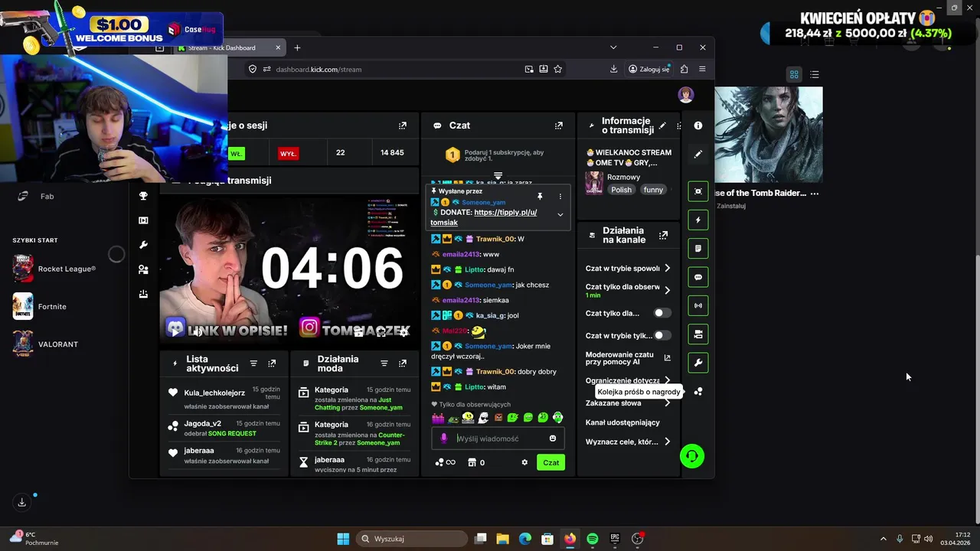
Task: Open settings gear on stream preview player
Action: [x=404, y=331]
